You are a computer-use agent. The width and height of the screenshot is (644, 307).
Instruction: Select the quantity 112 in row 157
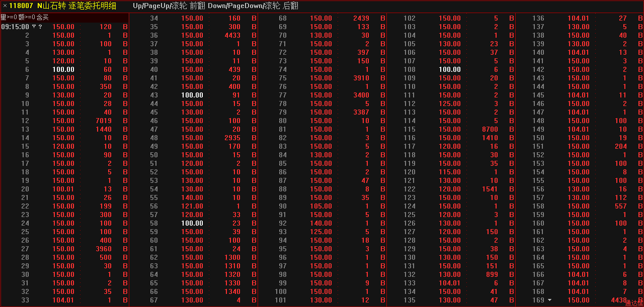(x=621, y=197)
